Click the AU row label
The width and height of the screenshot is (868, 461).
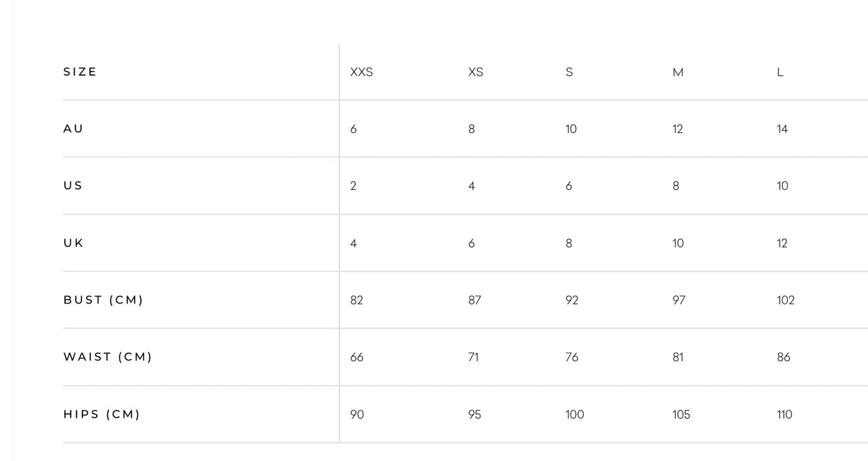[73, 129]
